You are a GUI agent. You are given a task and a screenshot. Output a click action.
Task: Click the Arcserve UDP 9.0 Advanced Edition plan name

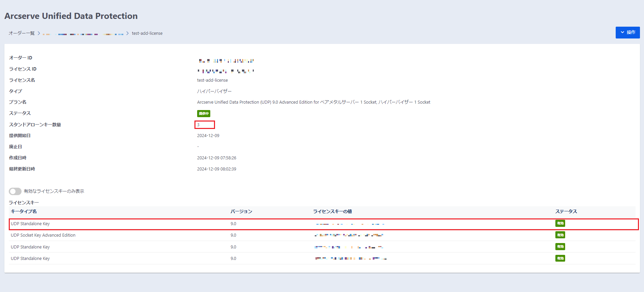[x=314, y=102]
